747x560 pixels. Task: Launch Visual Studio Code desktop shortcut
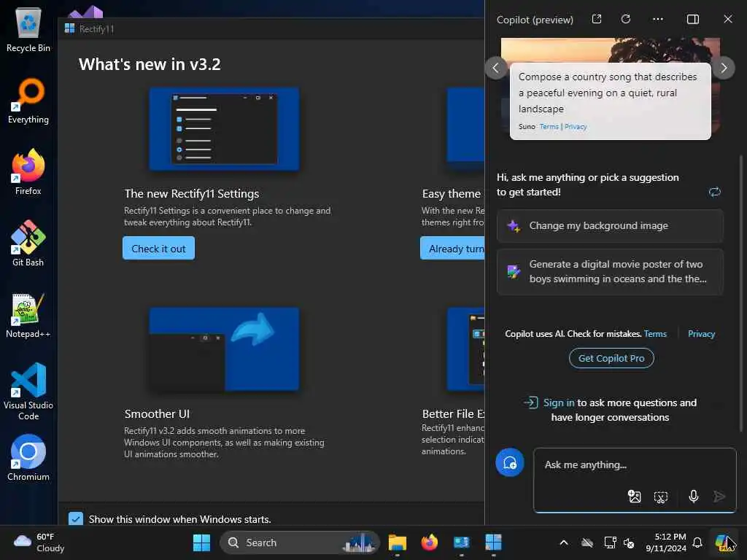pyautogui.click(x=28, y=391)
